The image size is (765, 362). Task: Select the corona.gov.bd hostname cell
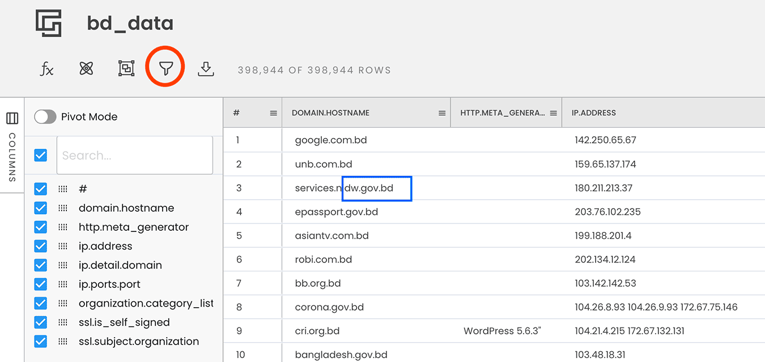tap(366, 307)
